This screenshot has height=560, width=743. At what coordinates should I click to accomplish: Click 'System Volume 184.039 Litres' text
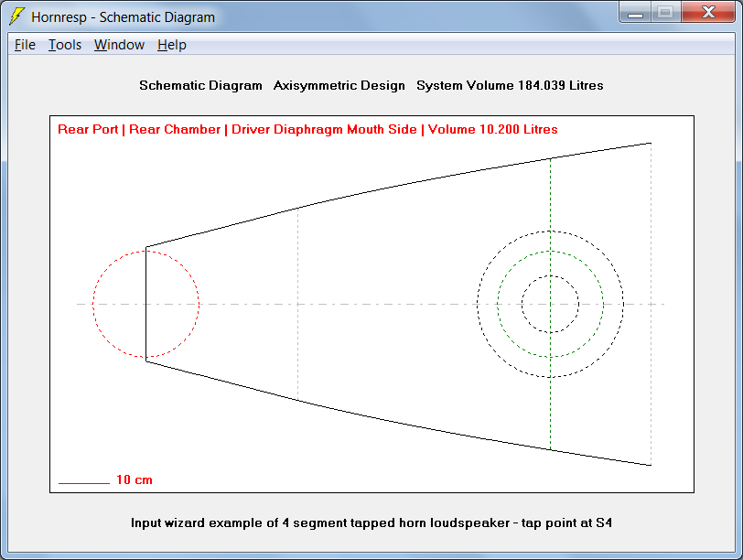pyautogui.click(x=510, y=86)
